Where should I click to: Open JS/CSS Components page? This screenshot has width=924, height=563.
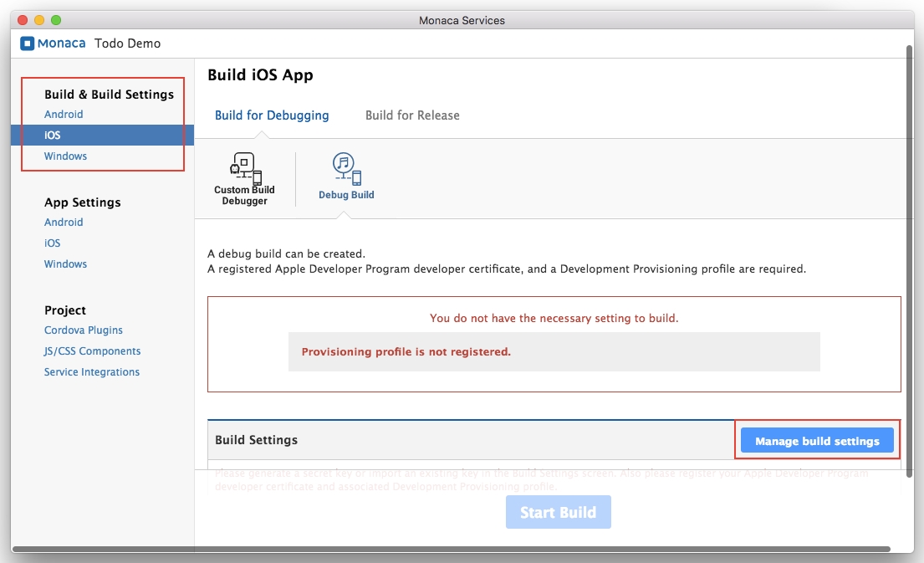tap(93, 351)
